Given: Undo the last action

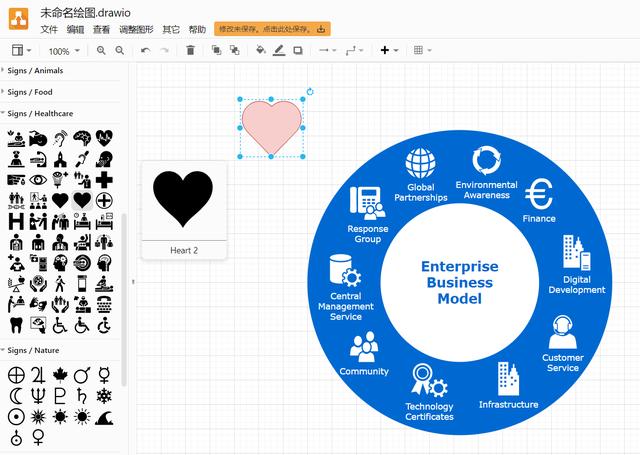Looking at the screenshot, I should (146, 50).
